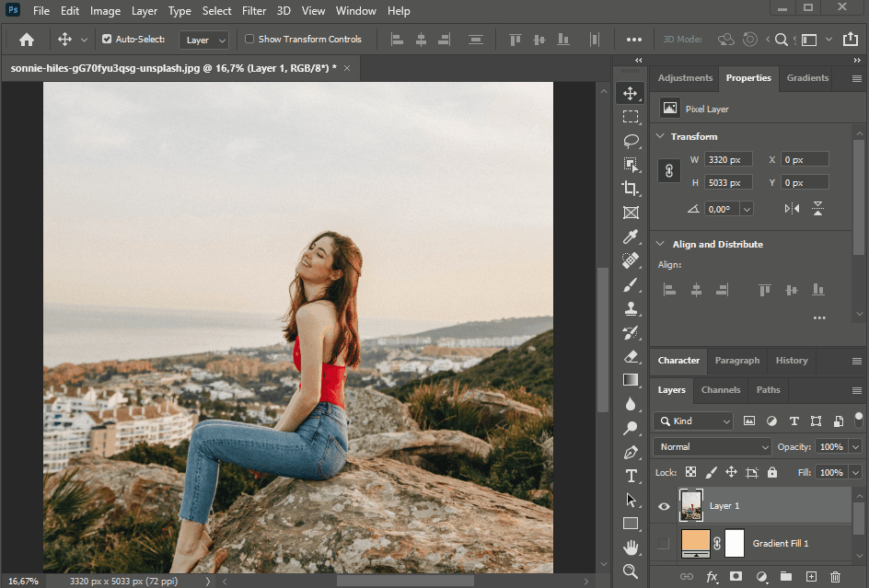Switch to the History tab

tap(791, 361)
